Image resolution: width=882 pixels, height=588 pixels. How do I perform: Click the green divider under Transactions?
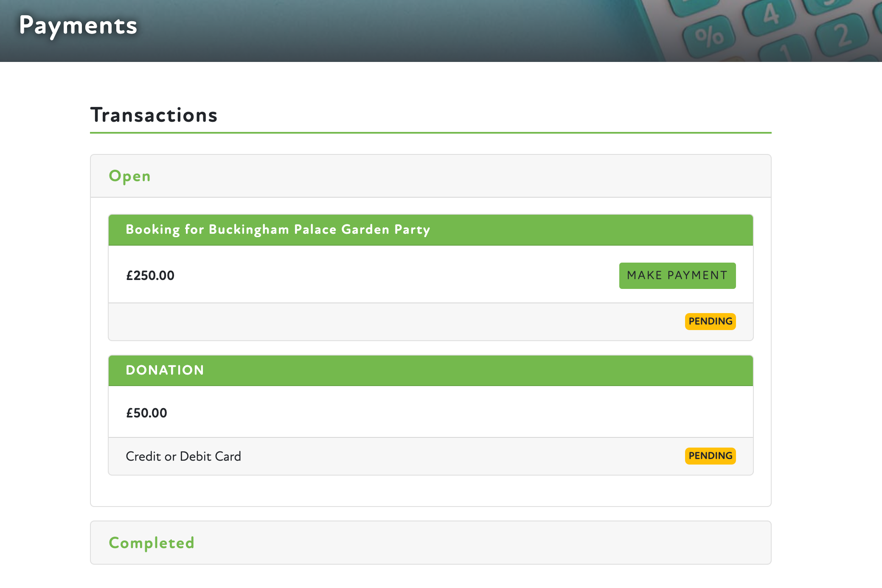pyautogui.click(x=430, y=133)
